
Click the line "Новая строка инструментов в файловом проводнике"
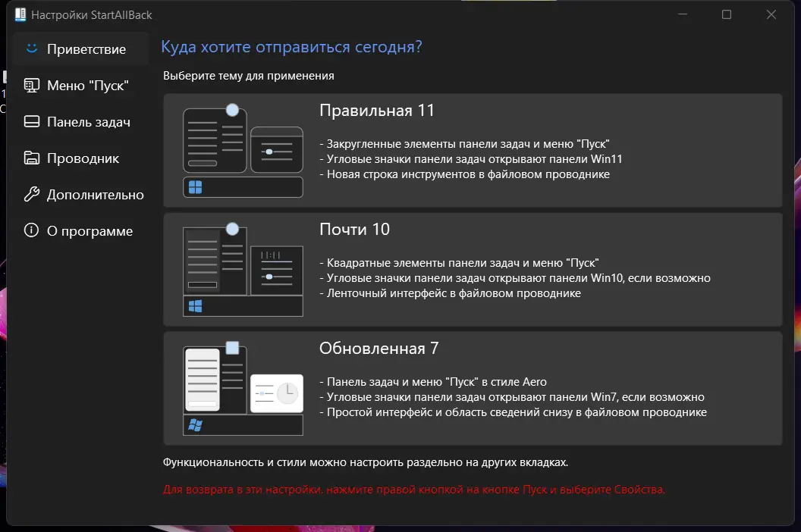[464, 174]
